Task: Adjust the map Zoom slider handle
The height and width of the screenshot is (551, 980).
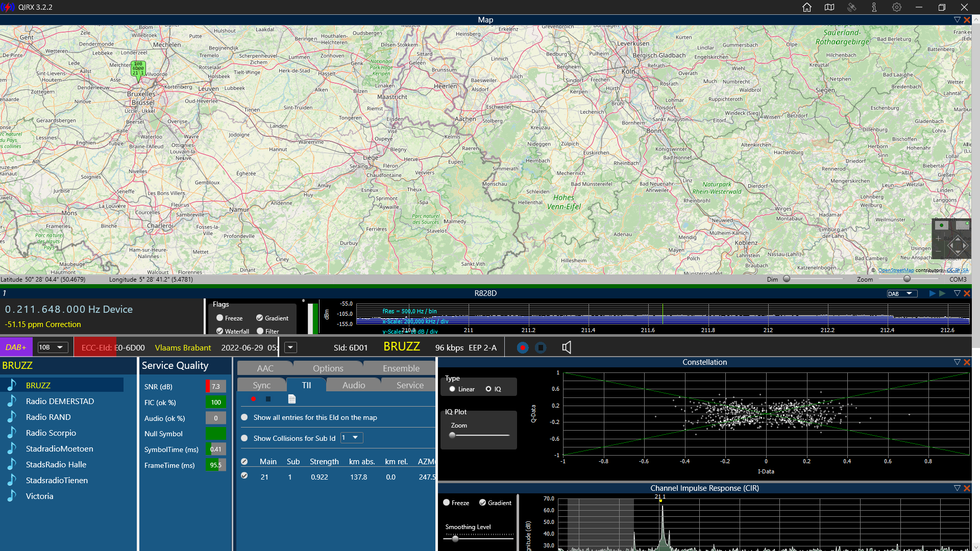Action: tap(907, 279)
